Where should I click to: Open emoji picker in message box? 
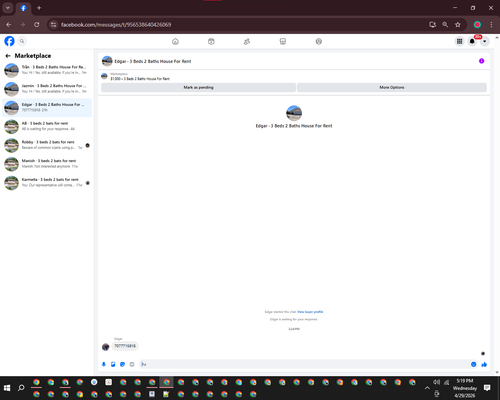(473, 364)
